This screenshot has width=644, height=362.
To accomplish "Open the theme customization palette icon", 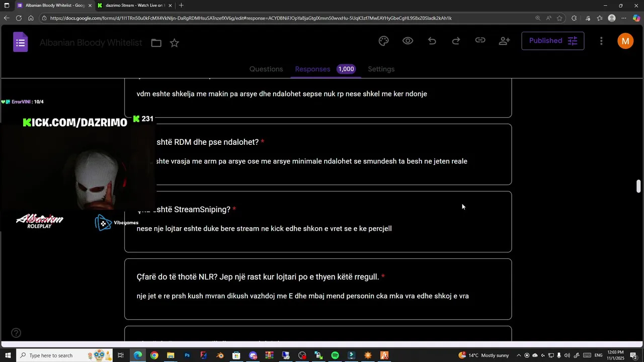I will pyautogui.click(x=384, y=41).
